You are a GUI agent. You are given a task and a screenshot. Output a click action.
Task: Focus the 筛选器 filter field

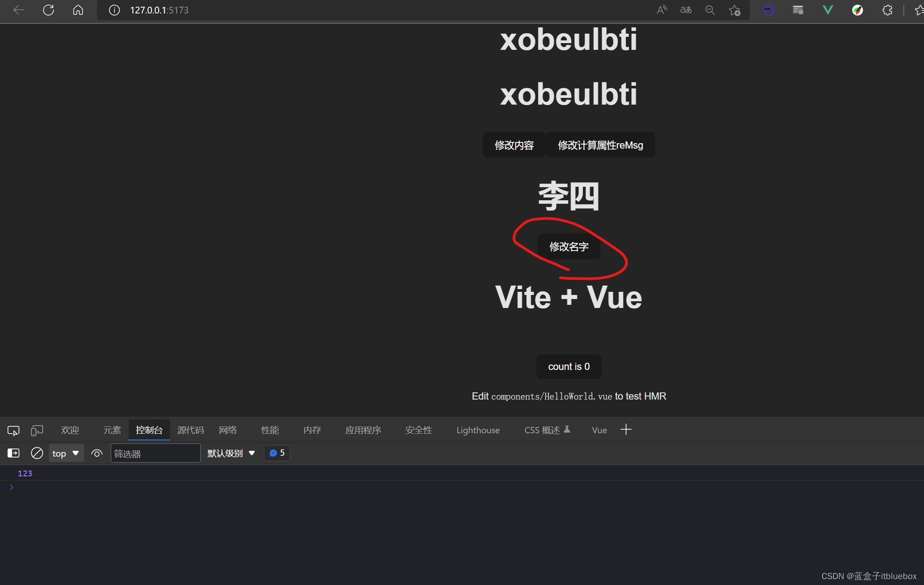pyautogui.click(x=155, y=453)
